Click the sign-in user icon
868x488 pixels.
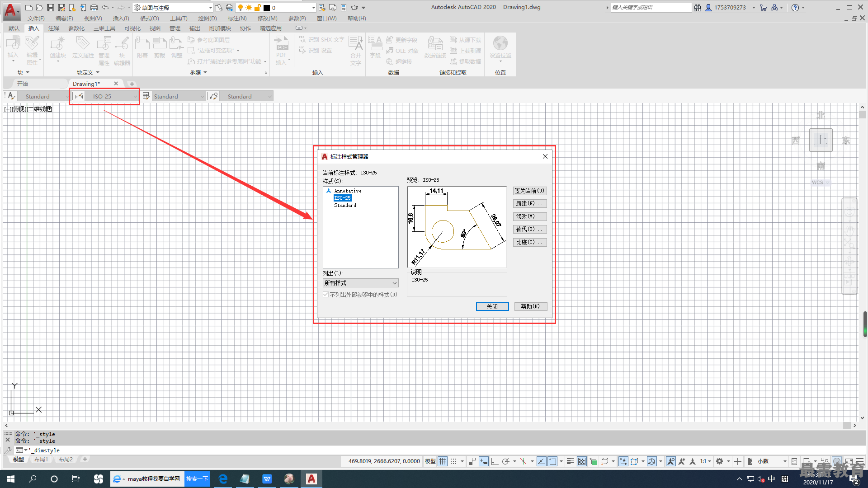click(x=708, y=8)
